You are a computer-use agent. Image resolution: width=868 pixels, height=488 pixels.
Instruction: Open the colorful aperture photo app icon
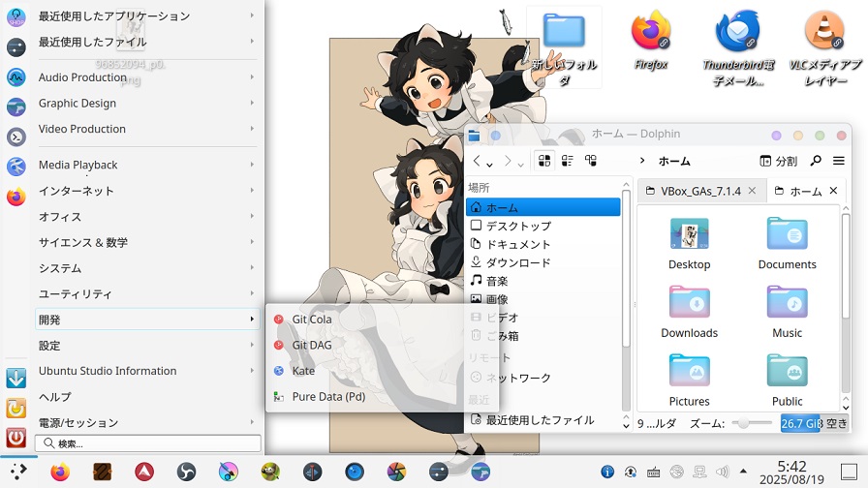[396, 472]
